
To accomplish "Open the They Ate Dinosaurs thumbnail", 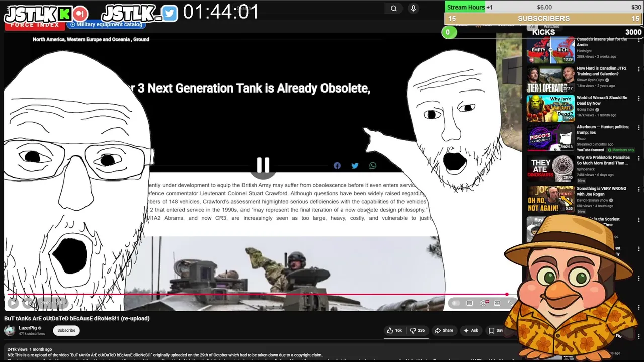I will (550, 168).
